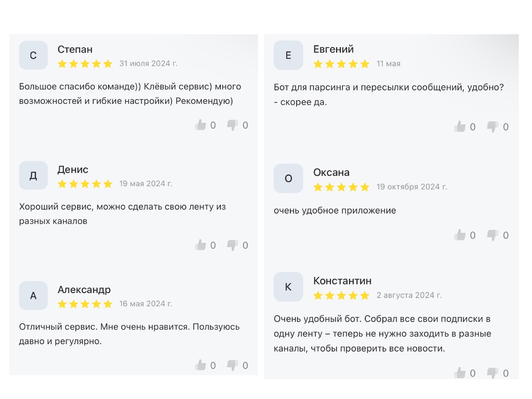Image resolution: width=532 pixels, height=399 pixels.
Task: Give thumbs up to Евгений's review
Action: tap(460, 127)
